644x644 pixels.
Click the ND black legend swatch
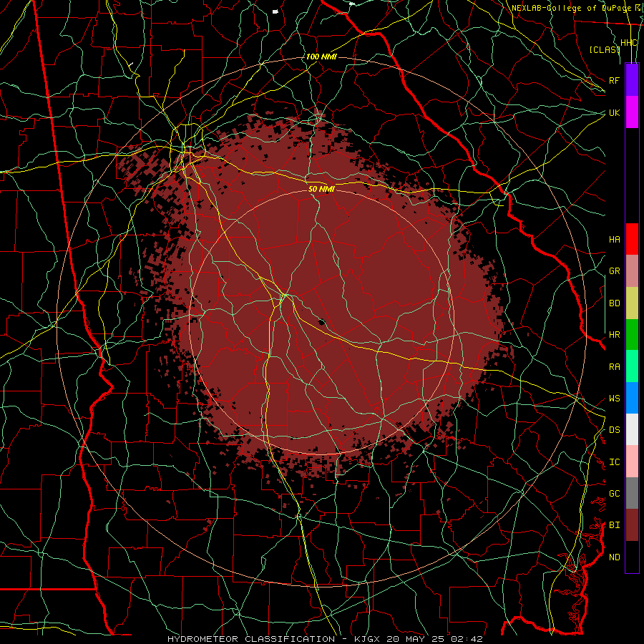(x=632, y=557)
